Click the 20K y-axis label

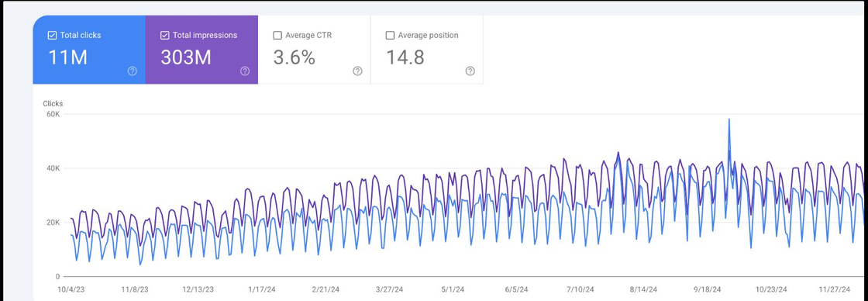[x=53, y=223]
